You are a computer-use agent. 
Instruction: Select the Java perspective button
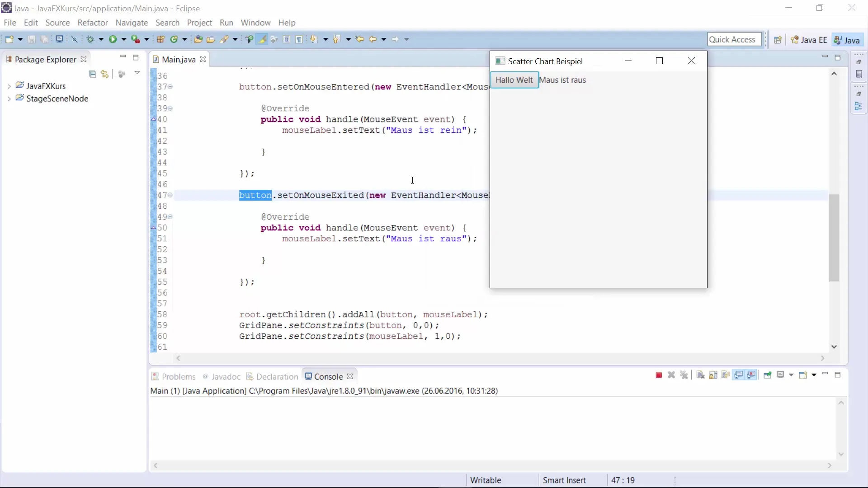(x=847, y=40)
